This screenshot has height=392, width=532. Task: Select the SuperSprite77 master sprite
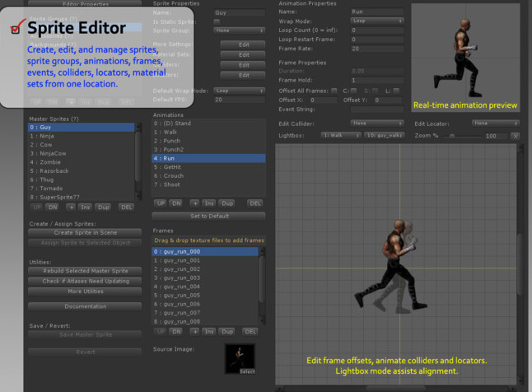[x=81, y=197]
